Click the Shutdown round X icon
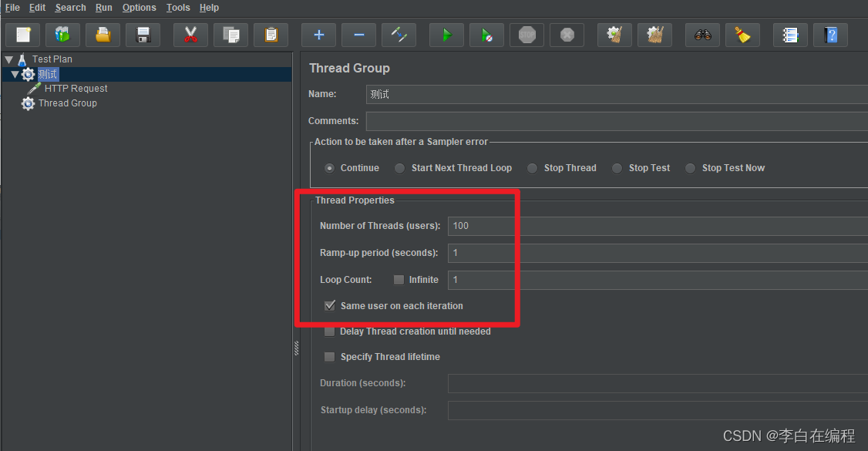 click(567, 35)
